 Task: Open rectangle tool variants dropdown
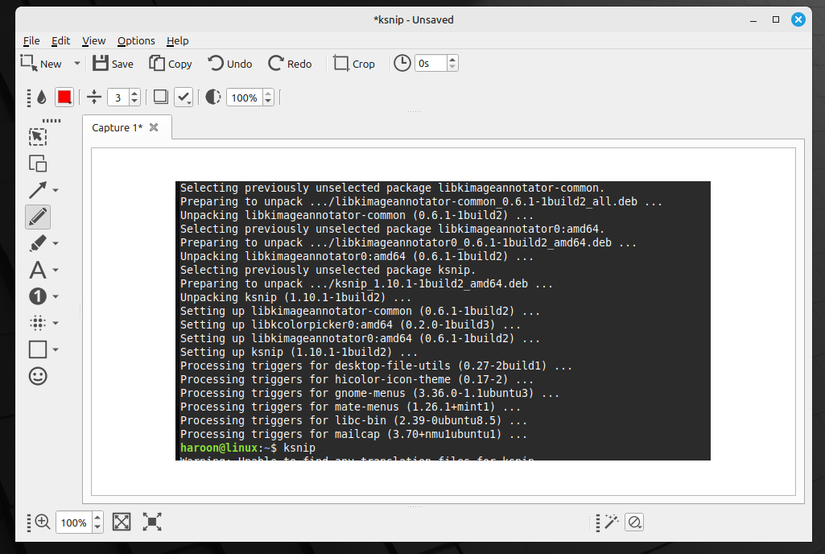pos(55,349)
